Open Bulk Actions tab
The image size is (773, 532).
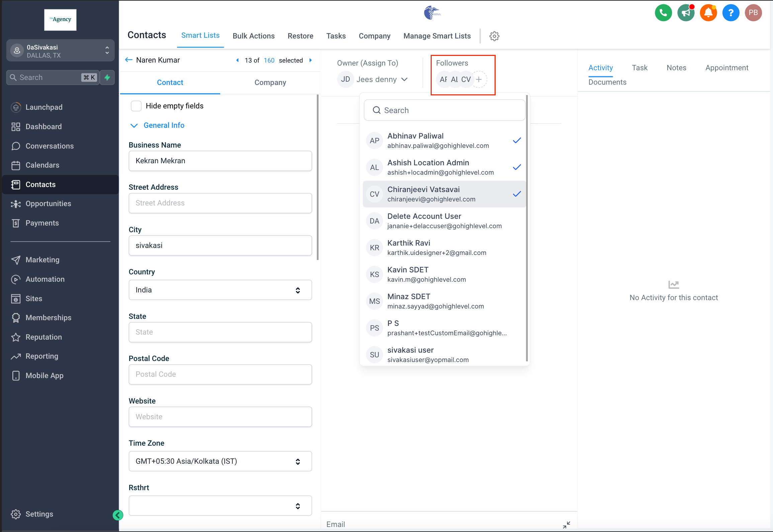pos(254,36)
